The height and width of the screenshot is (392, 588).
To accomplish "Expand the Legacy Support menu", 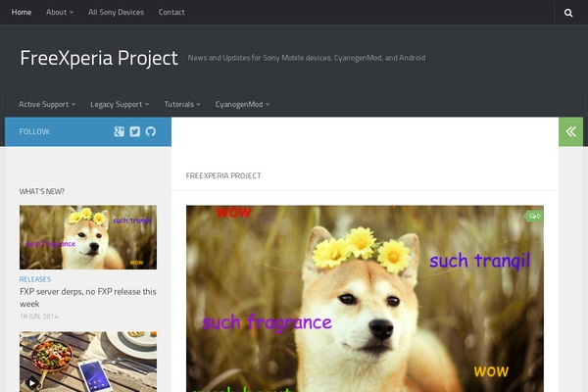I will (x=120, y=104).
